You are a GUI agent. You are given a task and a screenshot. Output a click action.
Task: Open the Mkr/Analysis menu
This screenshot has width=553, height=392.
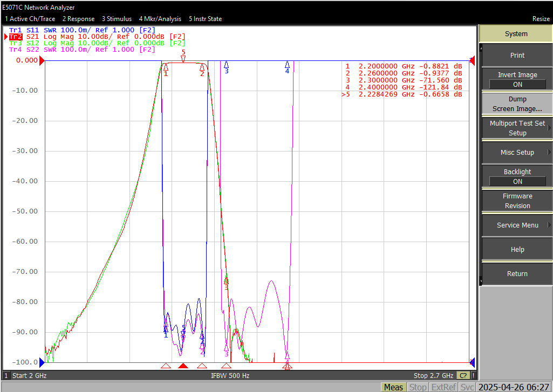(160, 19)
